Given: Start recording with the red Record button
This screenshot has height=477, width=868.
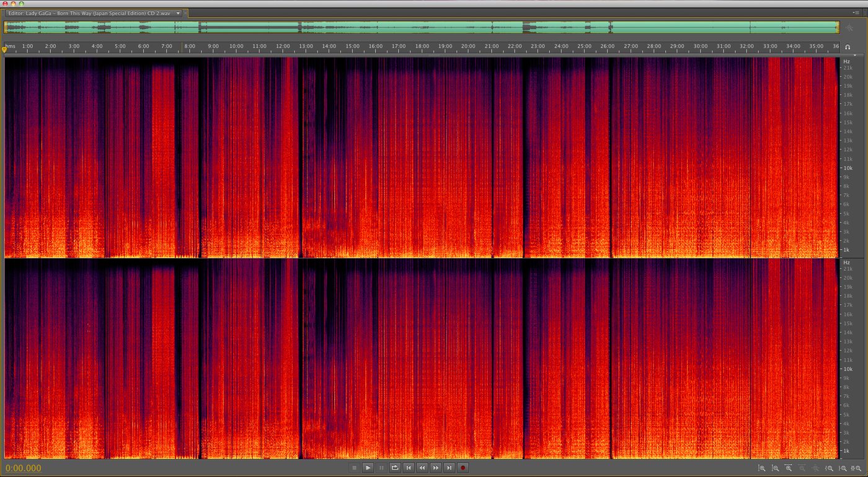Looking at the screenshot, I should click(463, 468).
